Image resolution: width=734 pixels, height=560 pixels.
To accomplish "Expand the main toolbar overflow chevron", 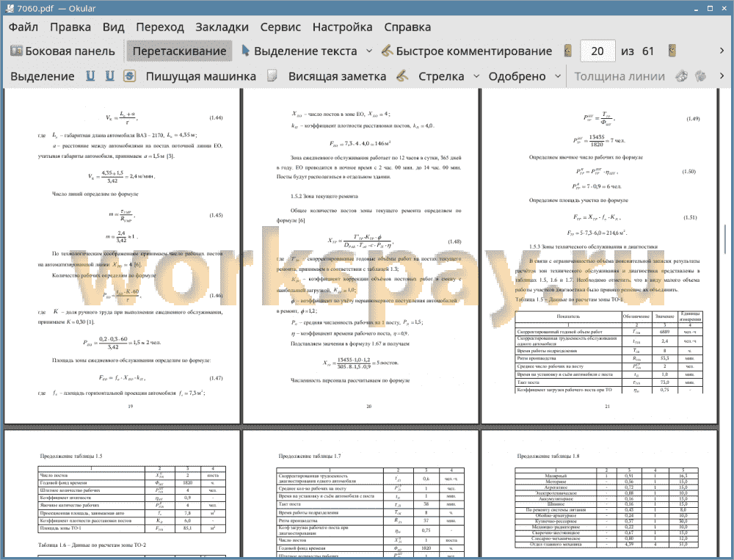I will pyautogui.click(x=722, y=51).
